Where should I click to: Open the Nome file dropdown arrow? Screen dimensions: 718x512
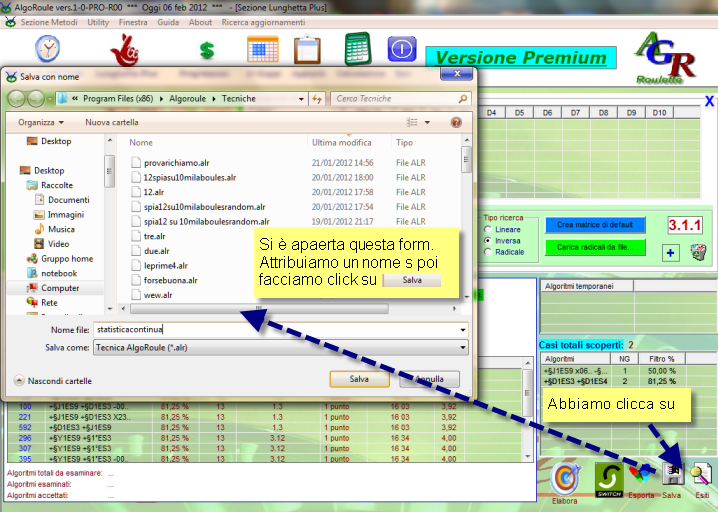463,330
